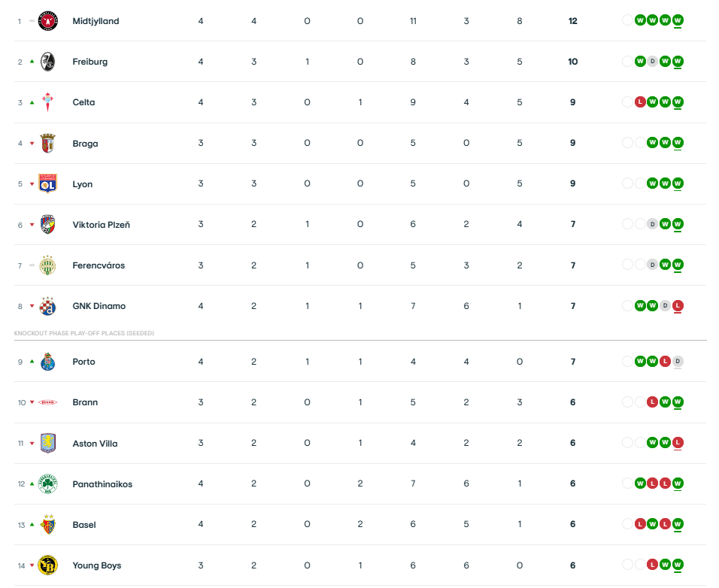Click the Aston Villa club crest

47,443
